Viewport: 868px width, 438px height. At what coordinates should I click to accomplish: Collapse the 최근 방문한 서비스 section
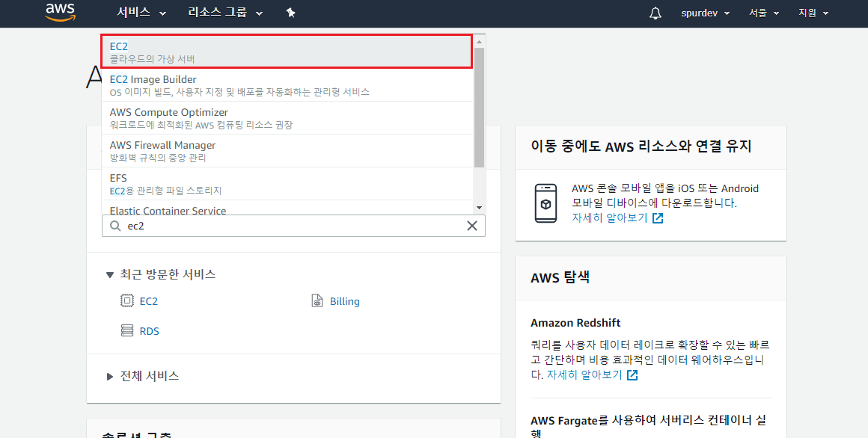click(161, 274)
